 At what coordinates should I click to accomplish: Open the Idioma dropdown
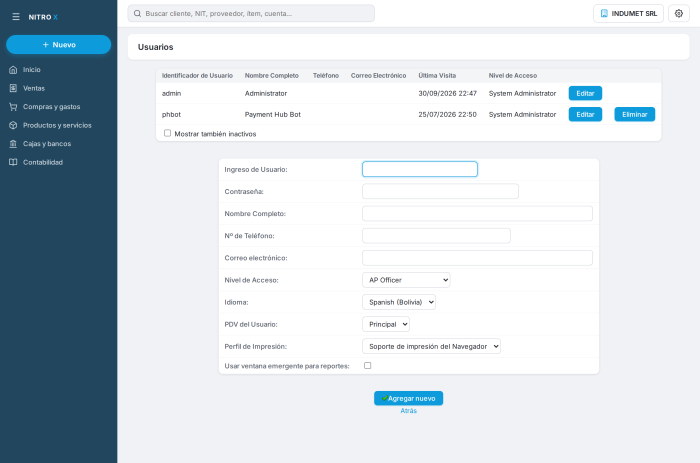click(399, 302)
